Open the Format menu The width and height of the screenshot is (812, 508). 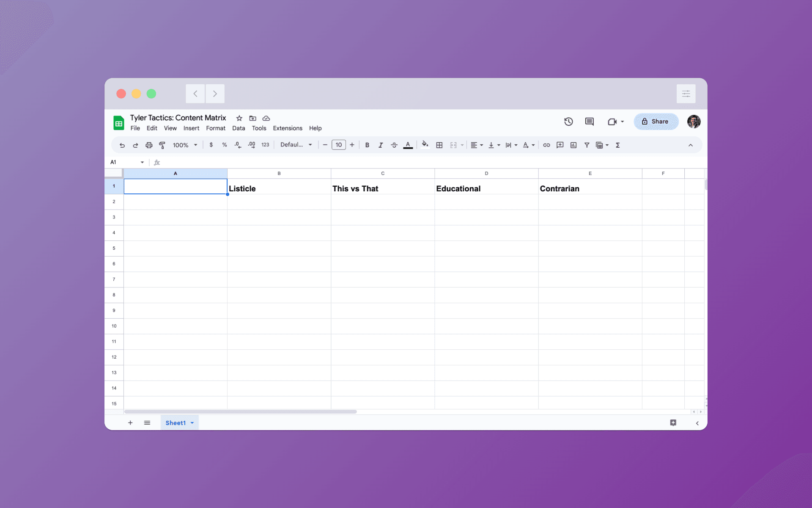click(x=216, y=128)
